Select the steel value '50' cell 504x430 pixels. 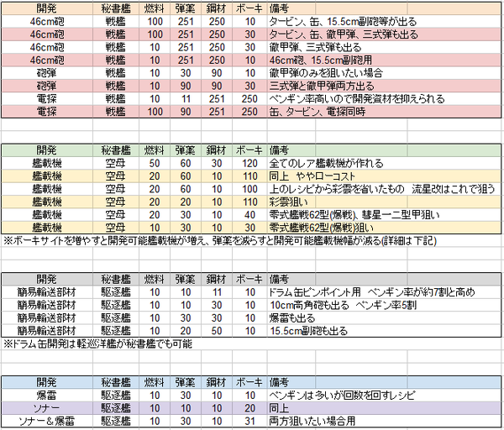click(217, 331)
